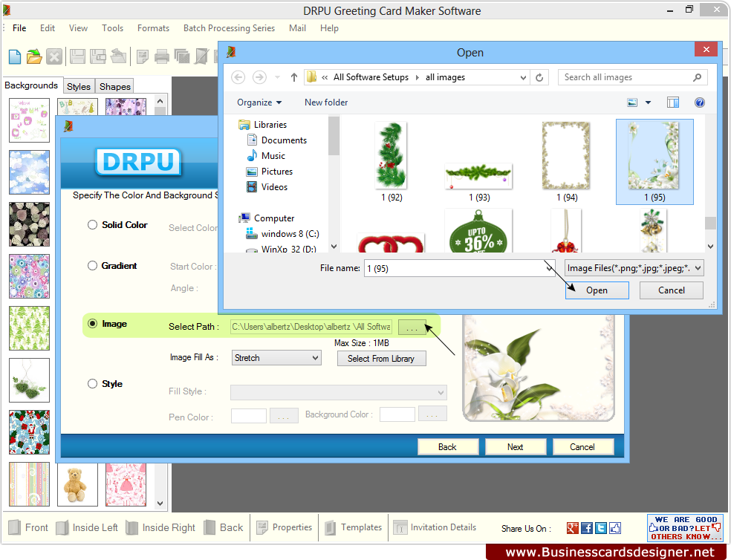The width and height of the screenshot is (731, 560).
Task: Click the change view icon in Open dialog
Action: 632,102
